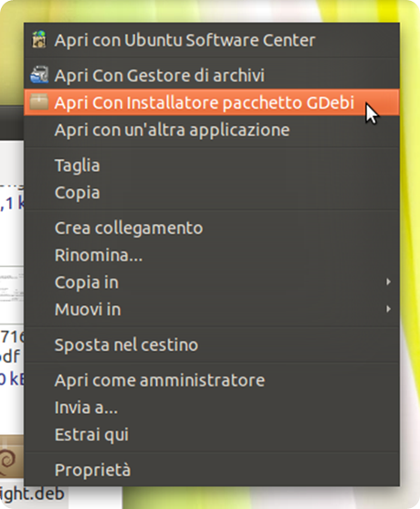Expand the Copia in submenu arrow
420x509 pixels.
point(388,281)
